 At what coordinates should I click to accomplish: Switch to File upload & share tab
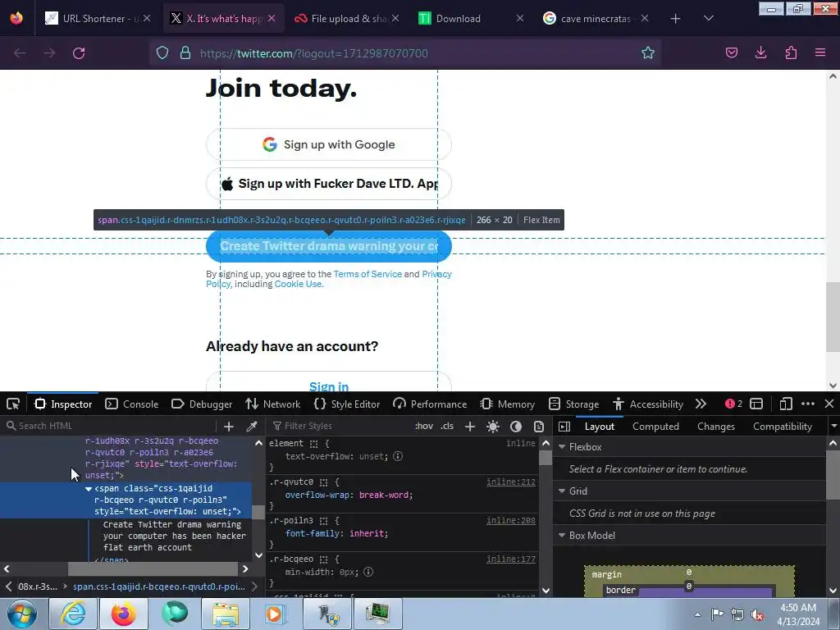click(347, 18)
